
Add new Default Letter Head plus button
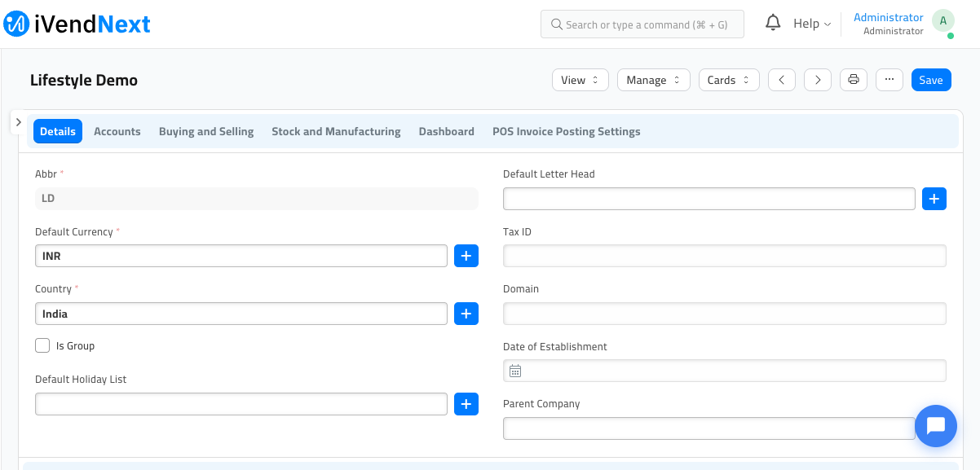934,199
